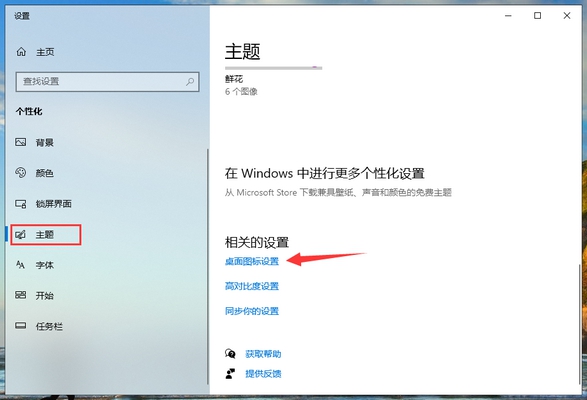Click the 开始 start menu tiles icon
This screenshot has height=400, width=587.
(21, 295)
